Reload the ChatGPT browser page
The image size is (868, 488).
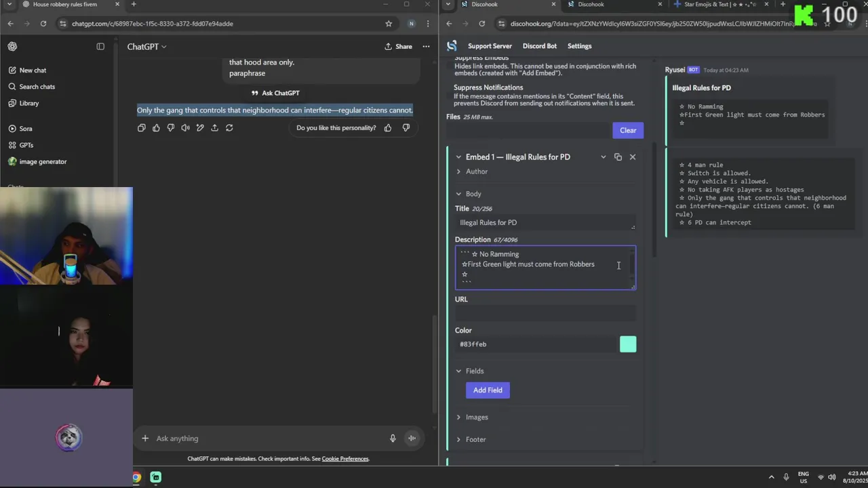43,24
